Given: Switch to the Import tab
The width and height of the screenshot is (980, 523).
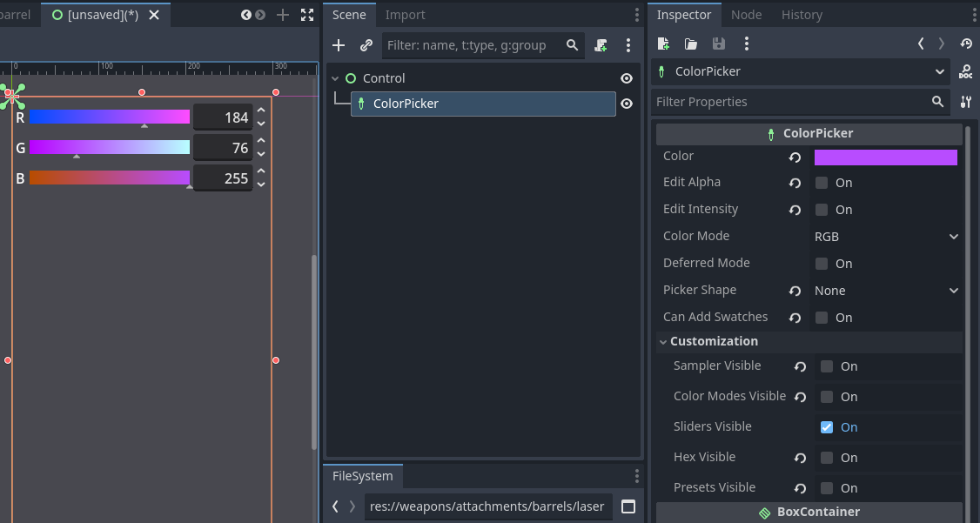Looking at the screenshot, I should point(405,15).
